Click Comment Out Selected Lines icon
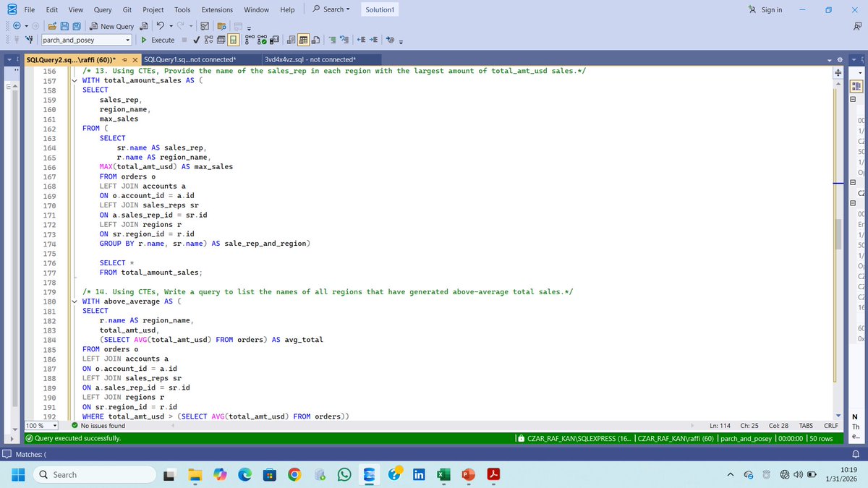The width and height of the screenshot is (868, 488). (x=332, y=40)
